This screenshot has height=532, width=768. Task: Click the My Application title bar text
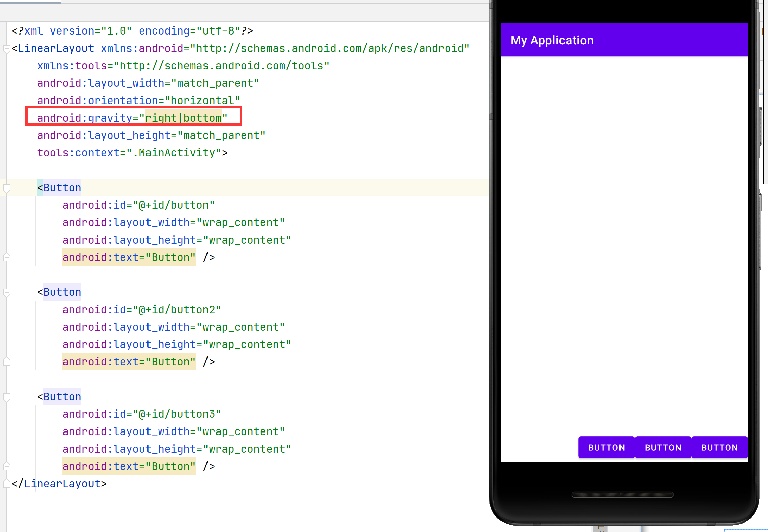point(552,40)
